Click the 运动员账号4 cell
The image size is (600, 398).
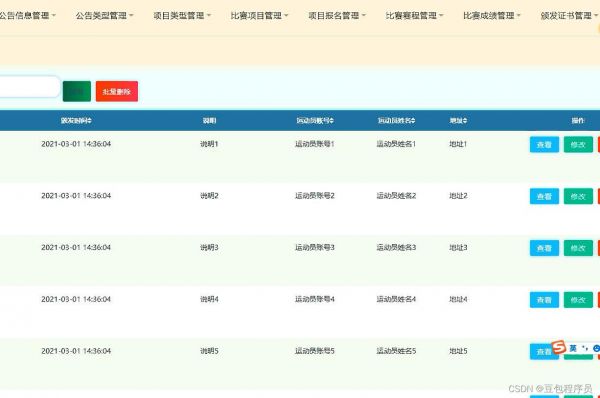[x=315, y=299]
